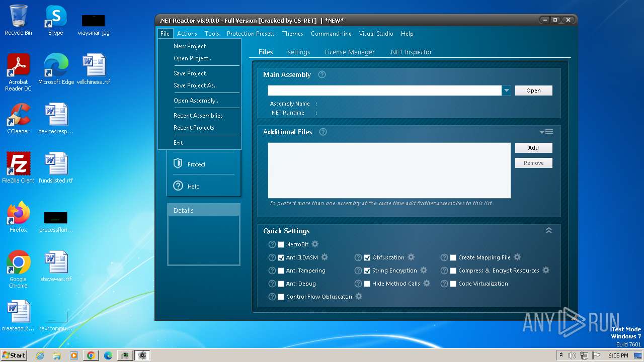Choose Open Assembly.. from File menu

point(199,101)
